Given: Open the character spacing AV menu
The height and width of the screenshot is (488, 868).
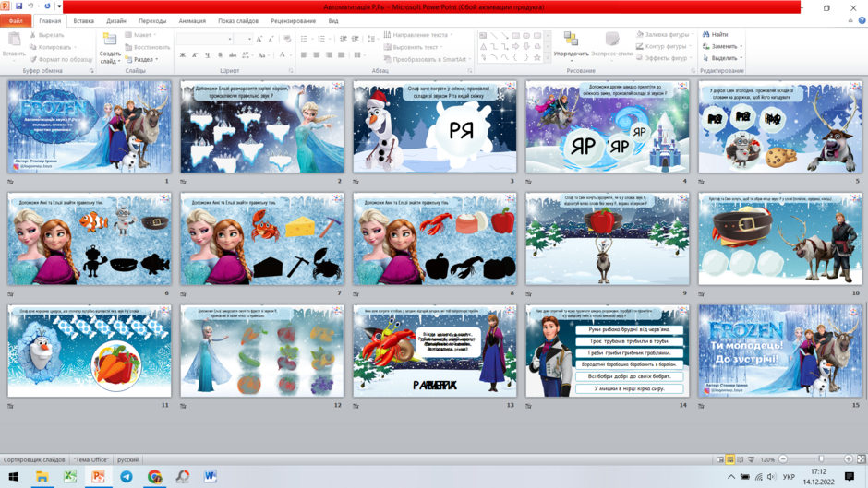Looking at the screenshot, I should (x=247, y=54).
